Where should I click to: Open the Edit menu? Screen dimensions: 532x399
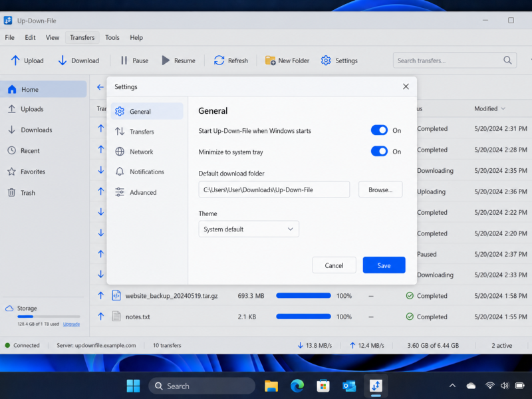click(x=30, y=37)
